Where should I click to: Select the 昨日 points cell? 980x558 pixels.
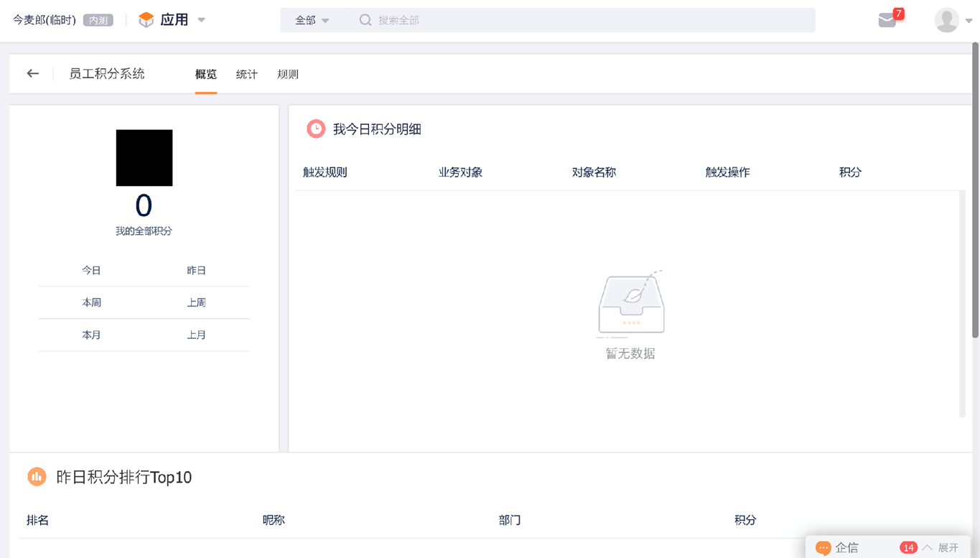(x=197, y=270)
